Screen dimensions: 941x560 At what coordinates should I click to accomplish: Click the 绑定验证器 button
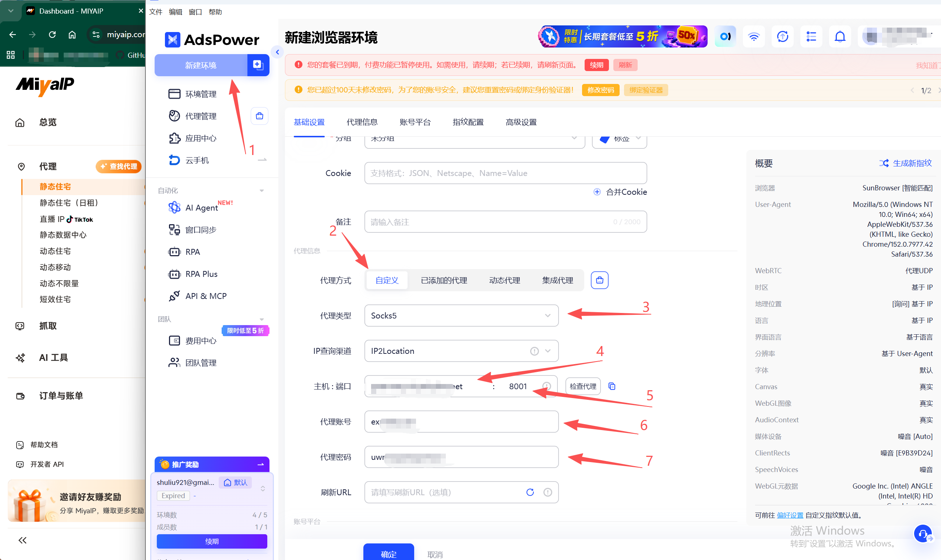[x=646, y=90]
